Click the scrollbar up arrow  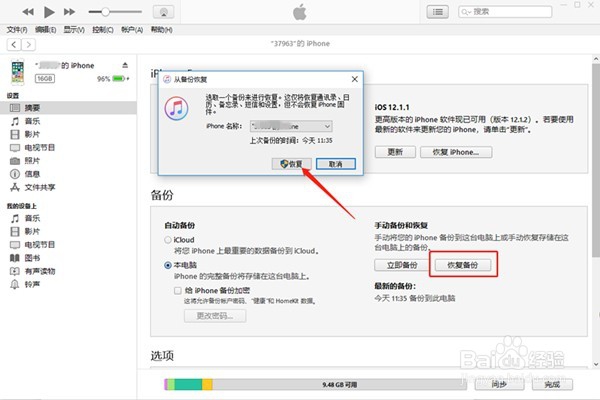(x=596, y=59)
